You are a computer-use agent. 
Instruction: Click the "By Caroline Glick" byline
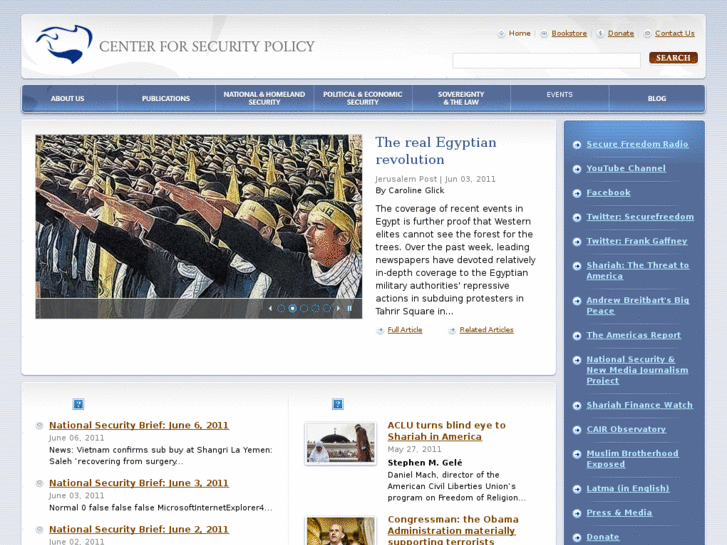409,191
